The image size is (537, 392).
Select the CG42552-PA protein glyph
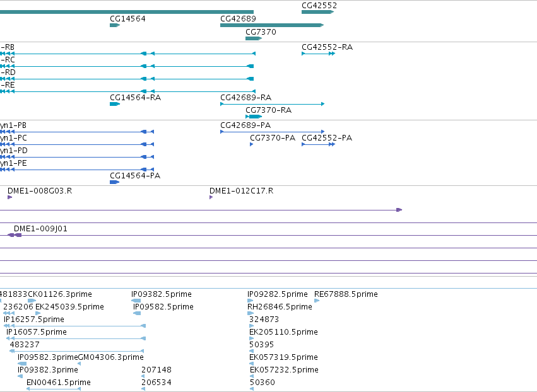tap(318, 144)
